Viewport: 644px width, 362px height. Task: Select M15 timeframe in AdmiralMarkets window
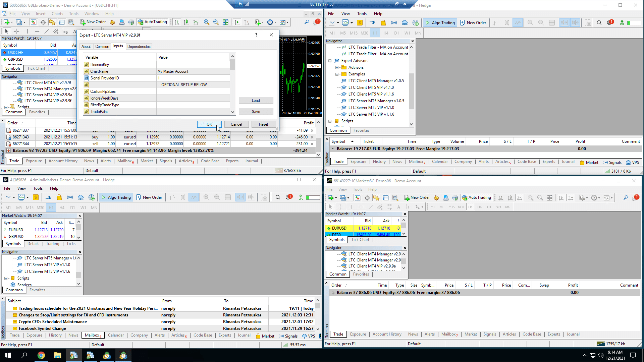(x=30, y=207)
